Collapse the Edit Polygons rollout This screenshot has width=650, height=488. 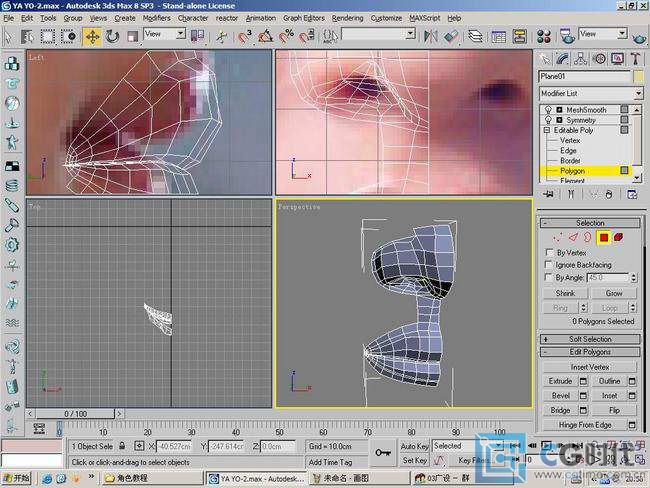(x=590, y=352)
